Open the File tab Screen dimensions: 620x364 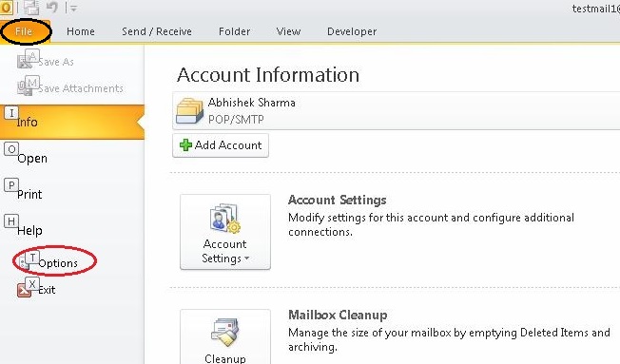click(25, 31)
